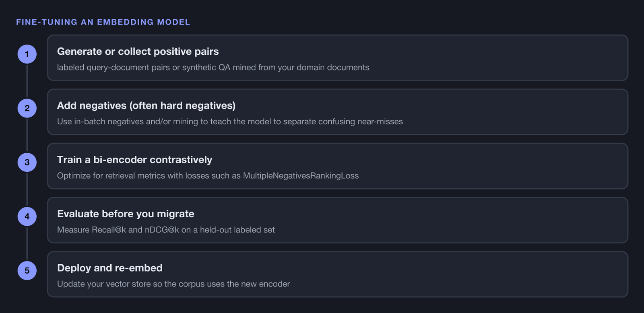Open the Deploy and re-embed card
The image size is (644, 313).
pyautogui.click(x=338, y=274)
